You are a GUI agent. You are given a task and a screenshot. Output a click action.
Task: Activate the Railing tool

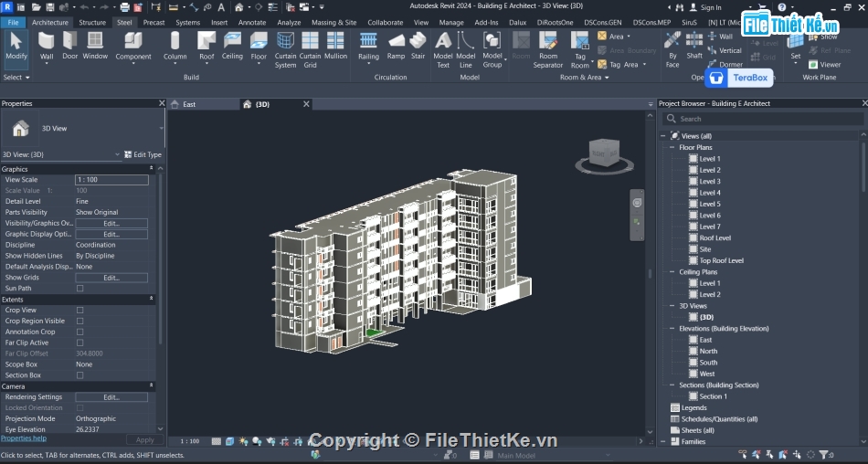pyautogui.click(x=368, y=47)
